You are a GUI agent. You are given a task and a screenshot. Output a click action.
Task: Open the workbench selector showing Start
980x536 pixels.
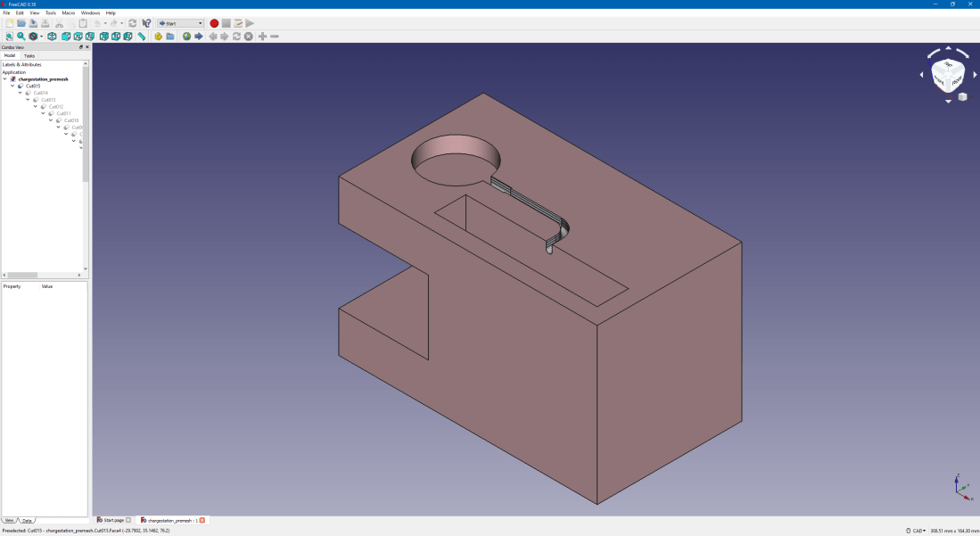click(x=178, y=23)
